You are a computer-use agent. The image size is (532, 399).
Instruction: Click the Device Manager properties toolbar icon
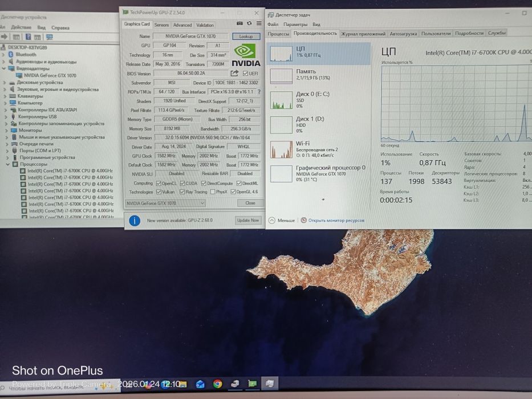[x=16, y=36]
